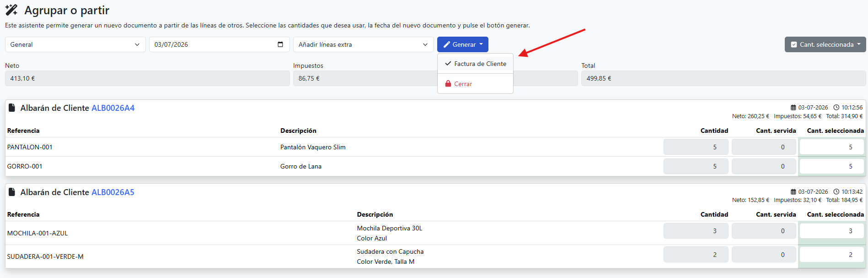
Task: Click the clock icon beside 10:13:42
Action: point(836,192)
